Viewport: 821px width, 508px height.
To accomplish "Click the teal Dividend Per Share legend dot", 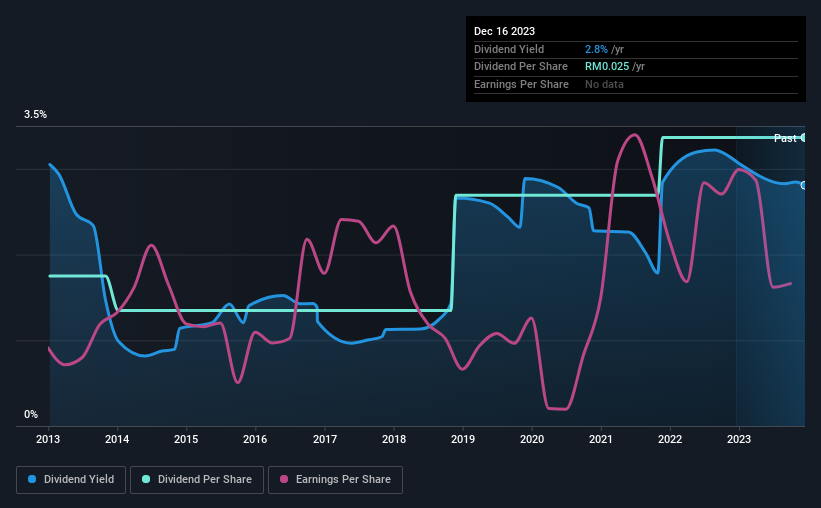I will tap(146, 479).
